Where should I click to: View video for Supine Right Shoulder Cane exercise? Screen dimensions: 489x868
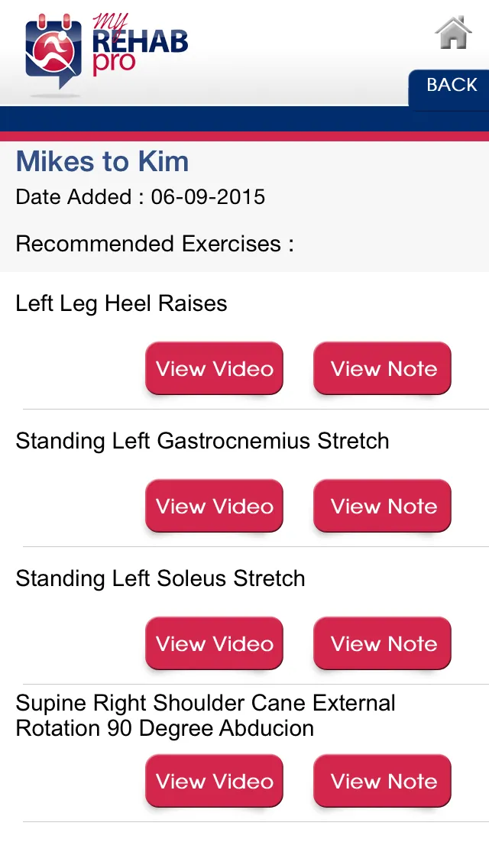[214, 781]
